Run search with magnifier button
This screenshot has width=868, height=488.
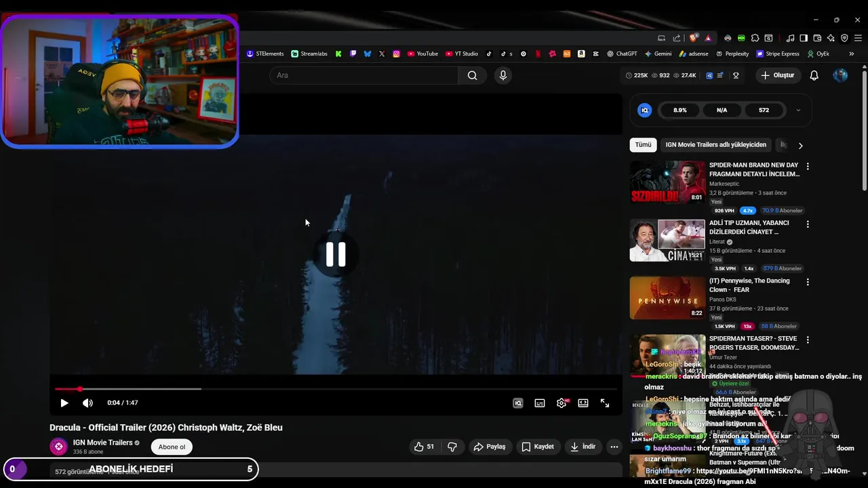(x=473, y=75)
